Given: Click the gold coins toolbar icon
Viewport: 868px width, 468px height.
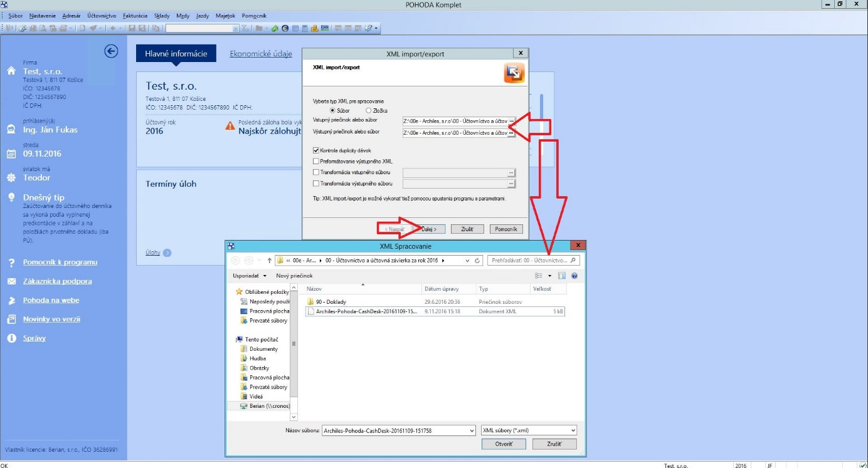Looking at the screenshot, I should (315, 28).
